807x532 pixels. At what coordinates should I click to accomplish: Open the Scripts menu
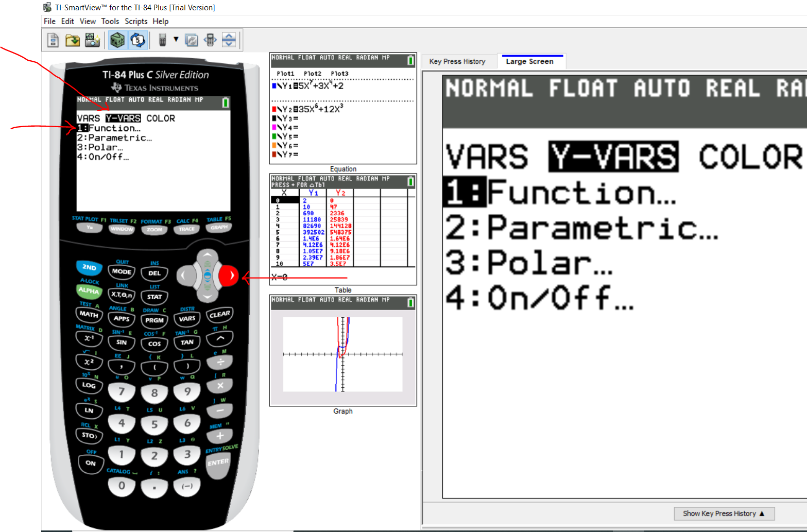point(136,21)
